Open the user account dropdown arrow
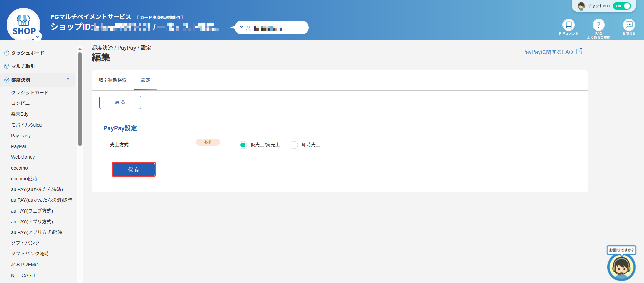The width and height of the screenshot is (644, 283). coord(241,27)
